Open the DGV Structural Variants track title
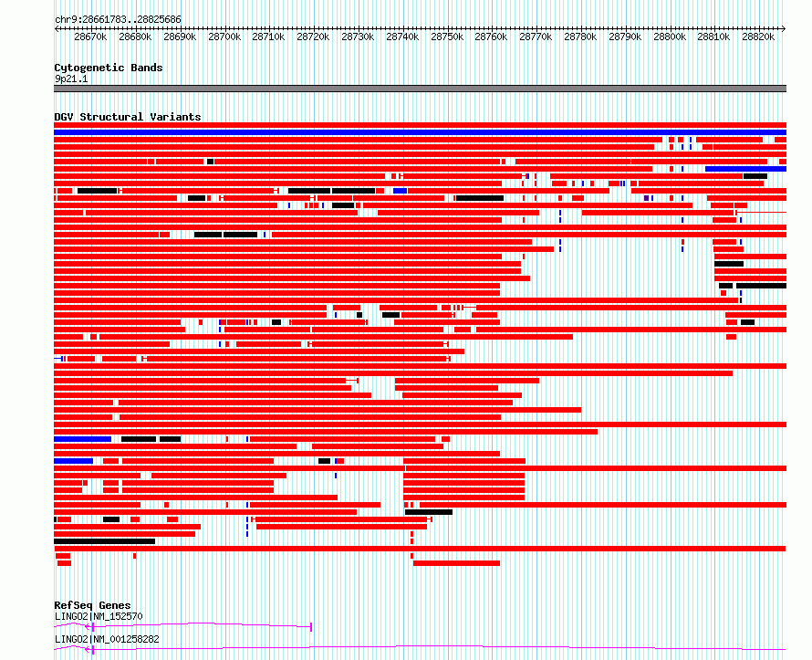812x660 pixels. (x=128, y=117)
